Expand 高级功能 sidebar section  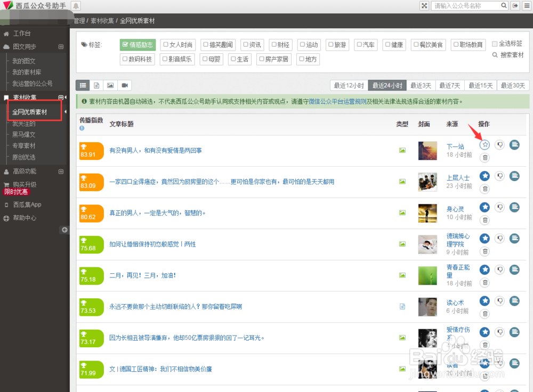(61, 171)
